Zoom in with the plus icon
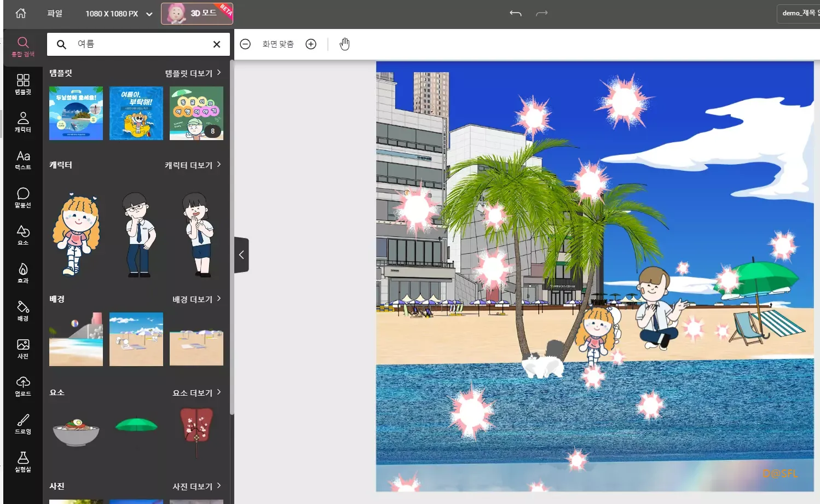Viewport: 820px width, 504px height. pos(311,44)
